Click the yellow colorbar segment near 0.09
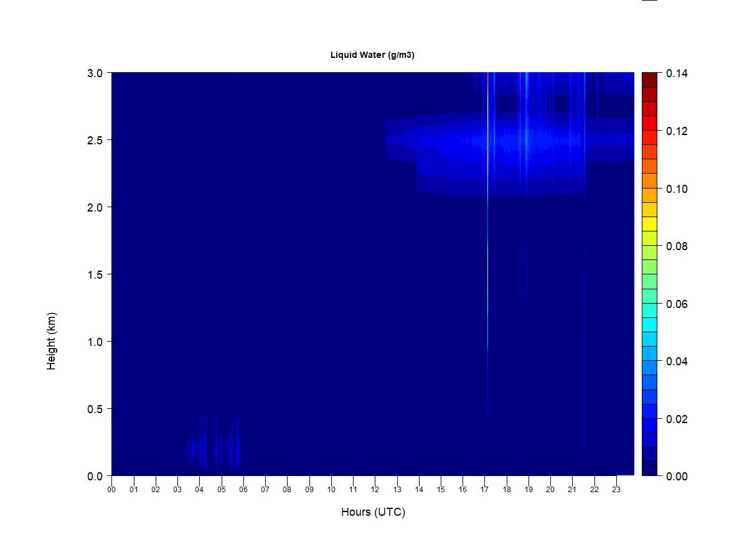747x560 pixels. [649, 224]
